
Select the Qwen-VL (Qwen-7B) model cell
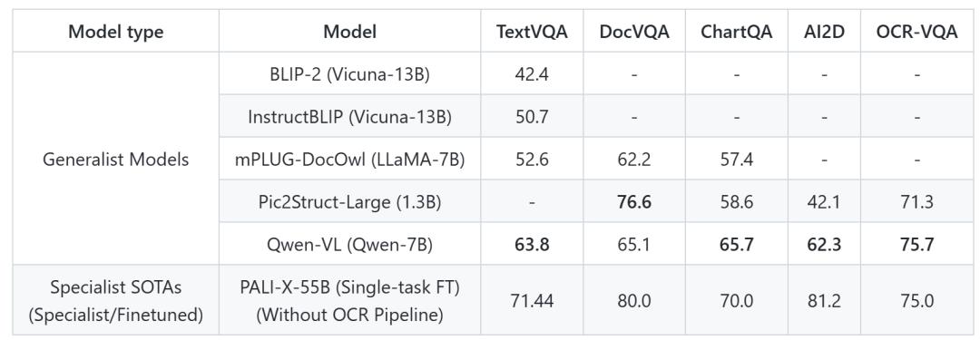click(x=350, y=244)
